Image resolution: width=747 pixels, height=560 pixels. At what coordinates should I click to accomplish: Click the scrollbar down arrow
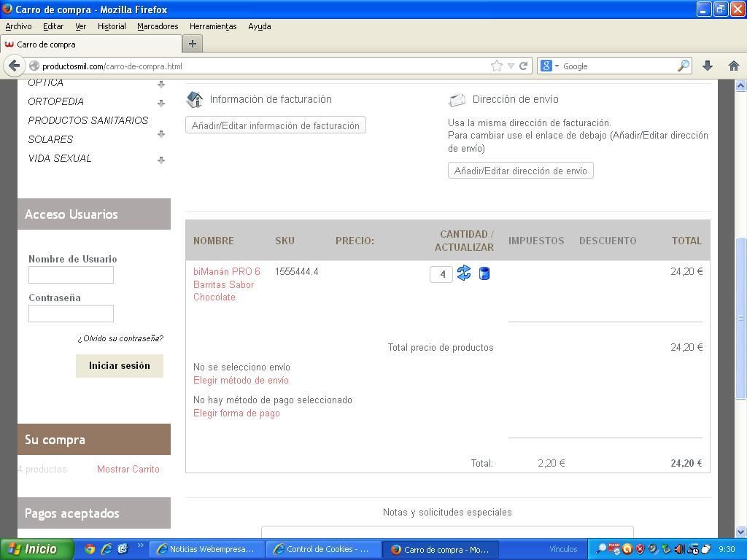coord(740,532)
